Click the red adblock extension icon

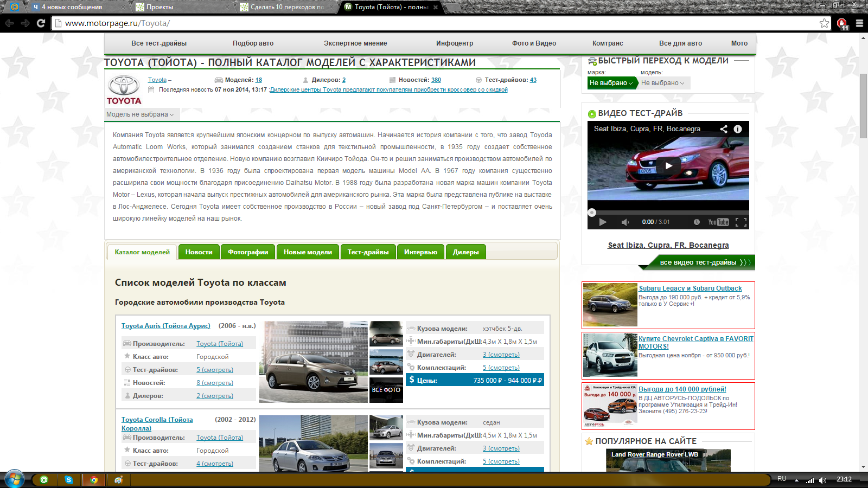click(842, 23)
